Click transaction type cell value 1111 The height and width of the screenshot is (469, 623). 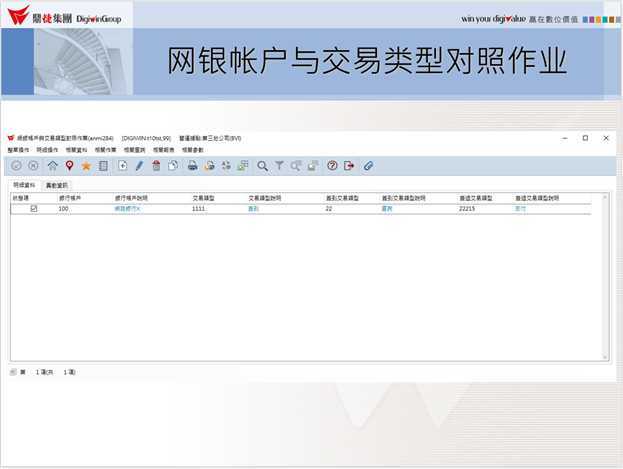click(198, 209)
